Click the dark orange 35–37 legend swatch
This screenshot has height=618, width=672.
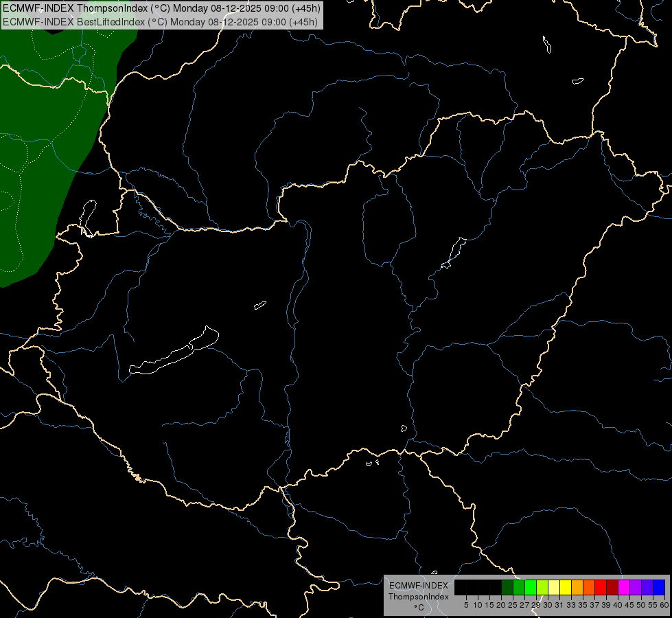tap(589, 587)
